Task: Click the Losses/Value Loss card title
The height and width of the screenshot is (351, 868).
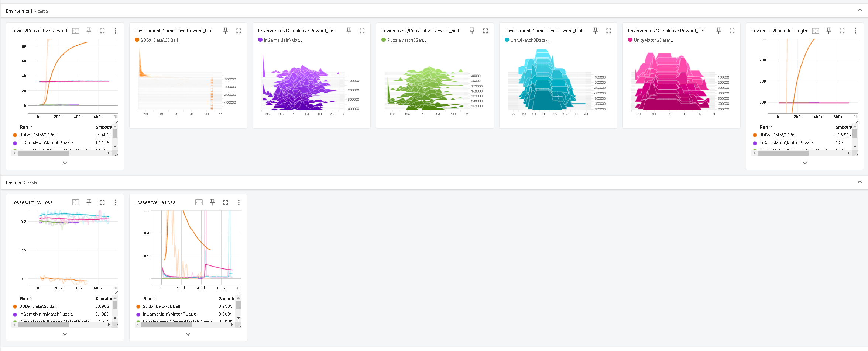Action: pyautogui.click(x=155, y=202)
